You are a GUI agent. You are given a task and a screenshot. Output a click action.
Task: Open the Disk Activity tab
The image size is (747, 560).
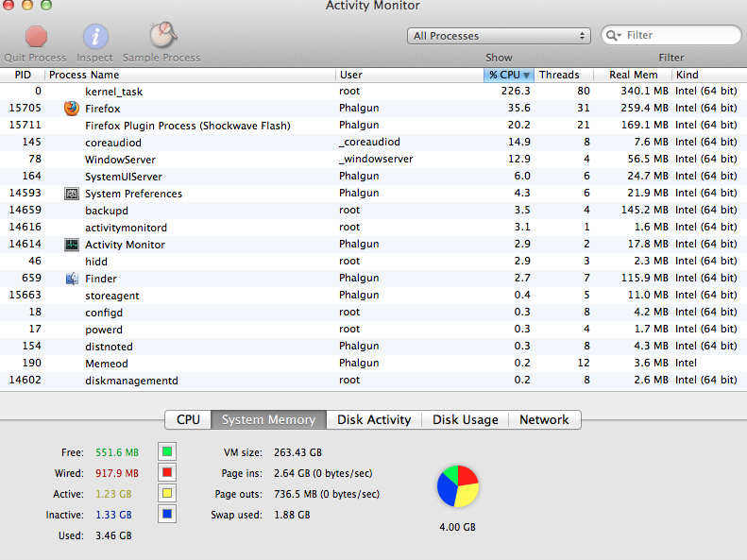coord(374,419)
